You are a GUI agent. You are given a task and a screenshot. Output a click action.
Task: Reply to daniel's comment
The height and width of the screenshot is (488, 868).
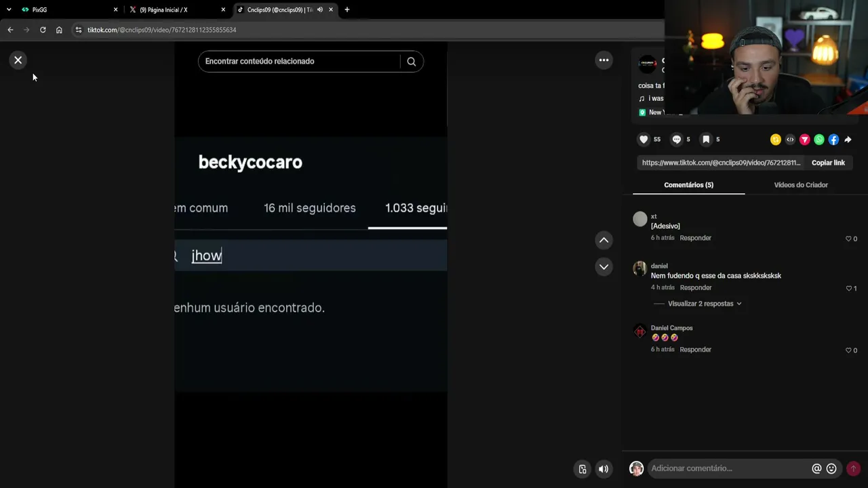coord(695,287)
